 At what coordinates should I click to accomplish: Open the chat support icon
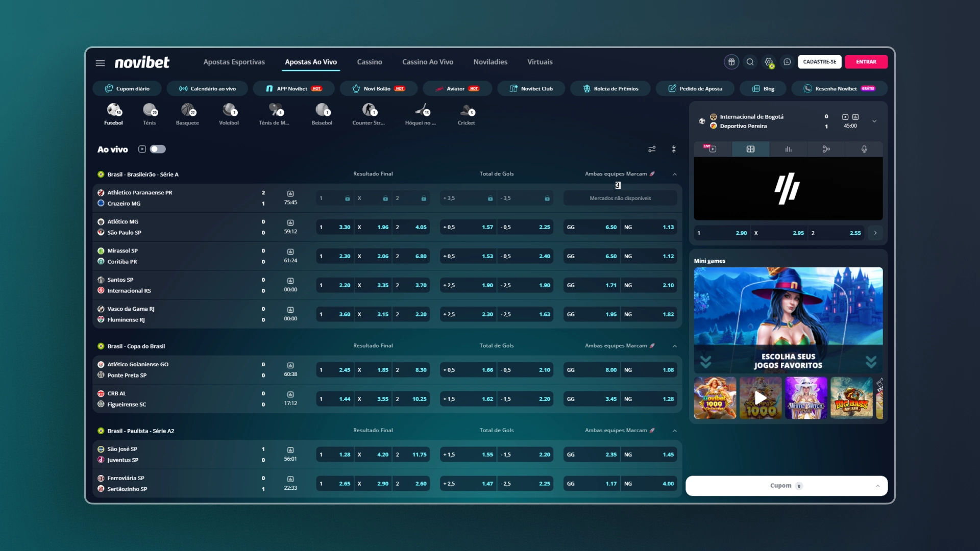(787, 62)
